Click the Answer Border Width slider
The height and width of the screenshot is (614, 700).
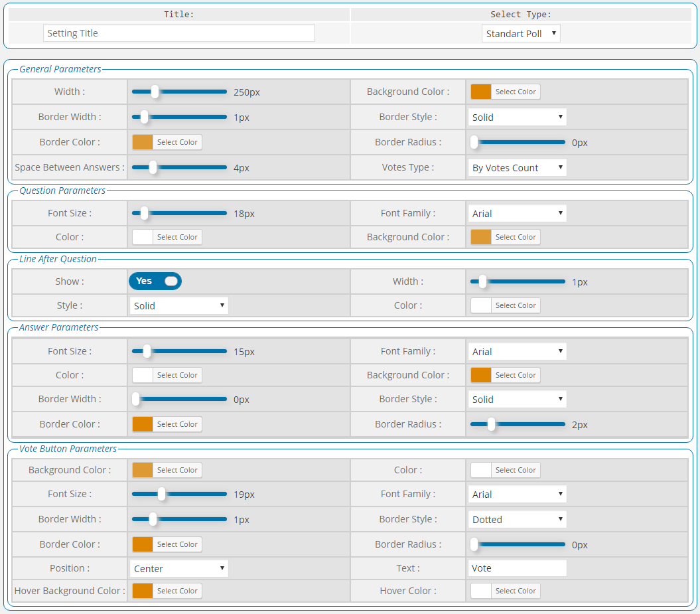[179, 399]
